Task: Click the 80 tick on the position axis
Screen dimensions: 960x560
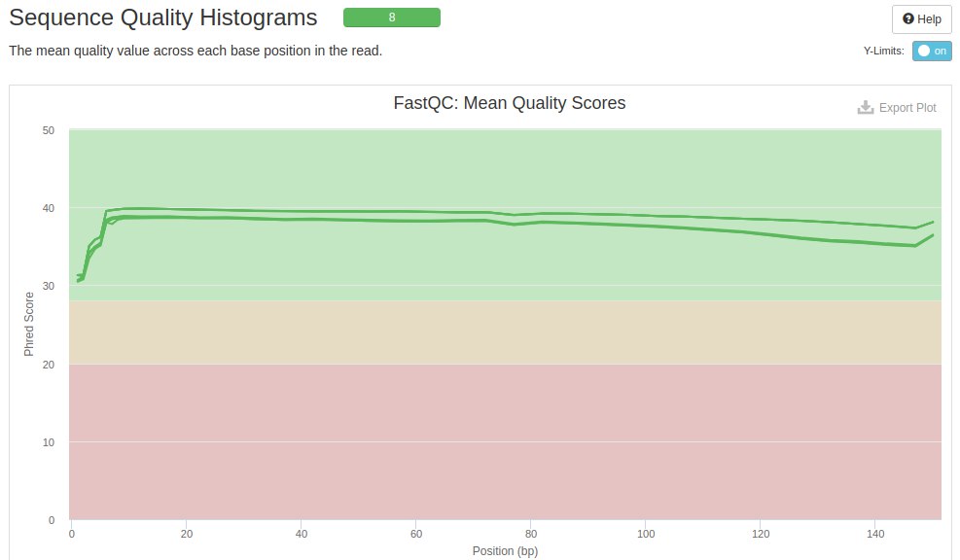Action: 530,534
